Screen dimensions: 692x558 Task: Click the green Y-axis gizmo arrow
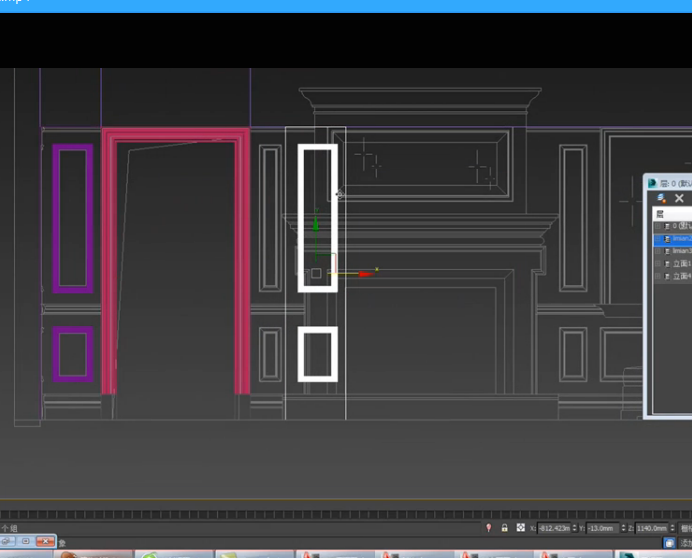(316, 225)
